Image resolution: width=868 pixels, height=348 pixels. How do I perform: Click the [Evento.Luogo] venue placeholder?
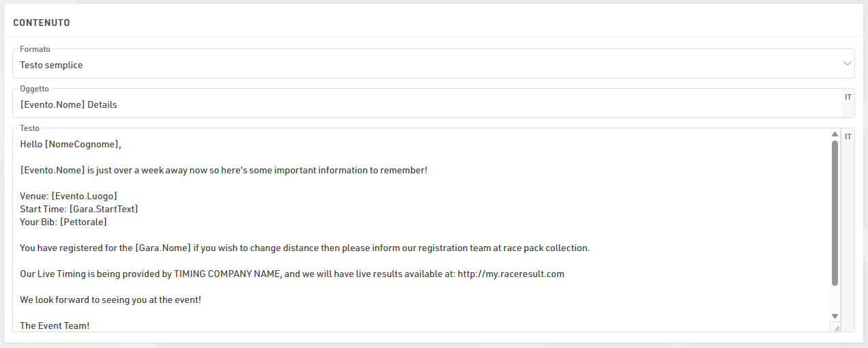tap(84, 196)
